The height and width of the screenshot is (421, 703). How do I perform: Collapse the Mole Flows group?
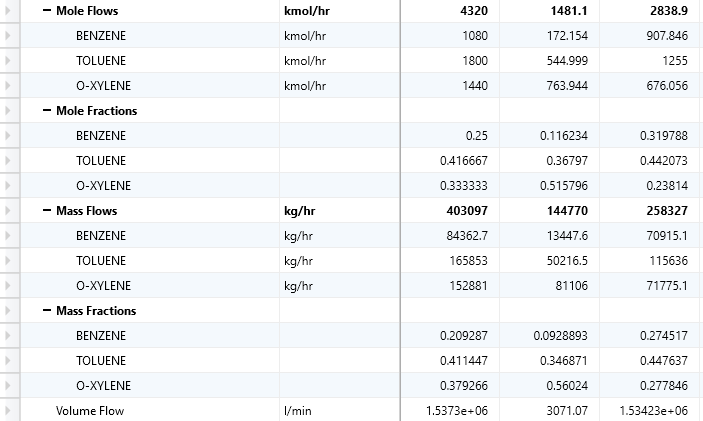click(47, 10)
